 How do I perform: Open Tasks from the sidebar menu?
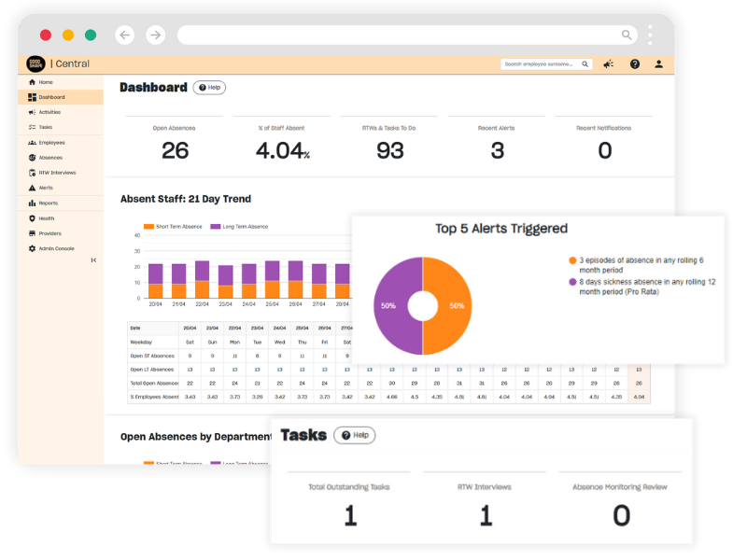pos(47,127)
